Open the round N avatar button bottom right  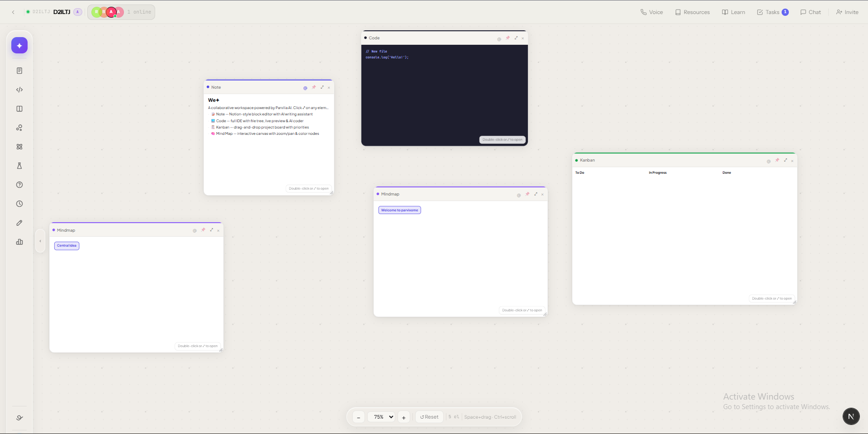(851, 416)
